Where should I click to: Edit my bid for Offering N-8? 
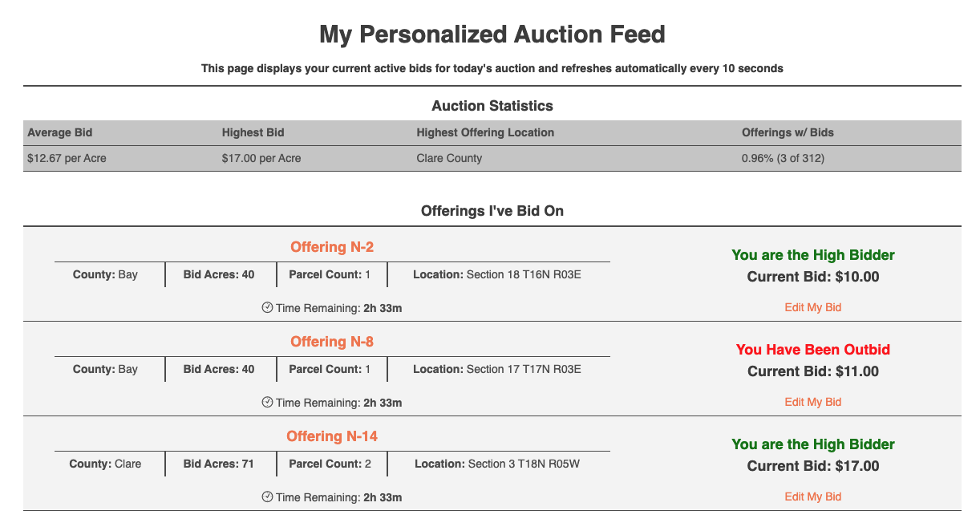click(x=812, y=402)
